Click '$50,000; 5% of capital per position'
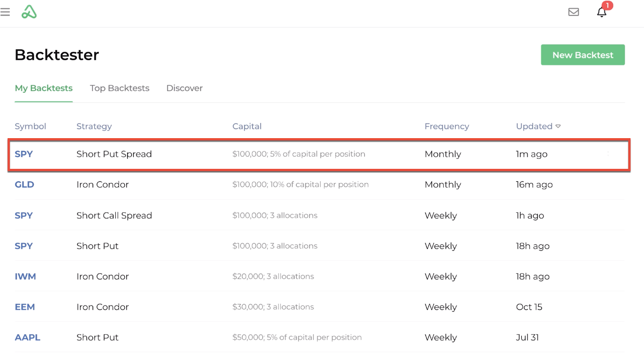Viewport: 644px width, 363px height. coord(297,338)
